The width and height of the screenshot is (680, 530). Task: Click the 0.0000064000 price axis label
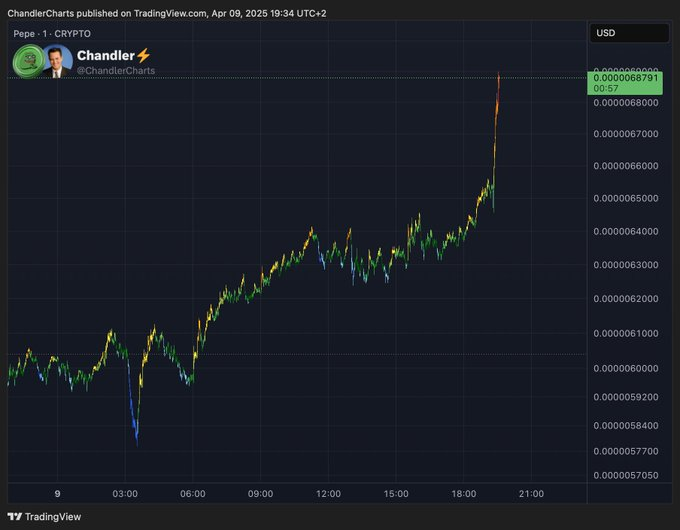coord(625,232)
